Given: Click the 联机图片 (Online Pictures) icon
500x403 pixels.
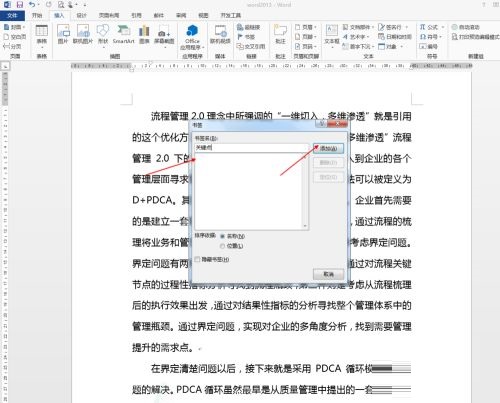Looking at the screenshot, I should coord(83,34).
